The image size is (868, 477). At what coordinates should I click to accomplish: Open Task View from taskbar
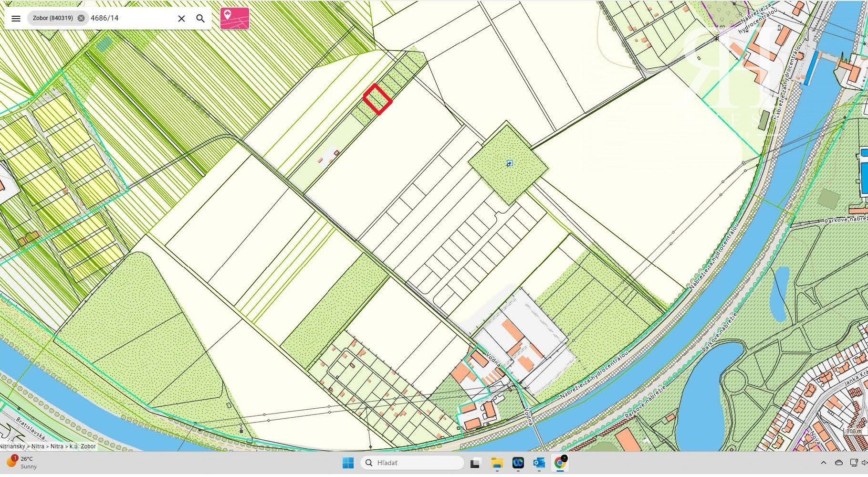(x=475, y=463)
